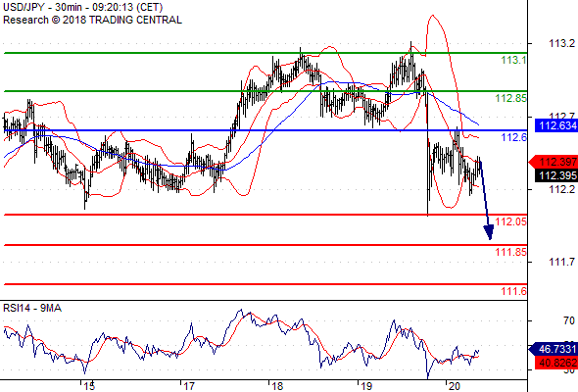The width and height of the screenshot is (578, 392).
Task: Click the red horizontal line at 111.6
Action: coord(265,284)
